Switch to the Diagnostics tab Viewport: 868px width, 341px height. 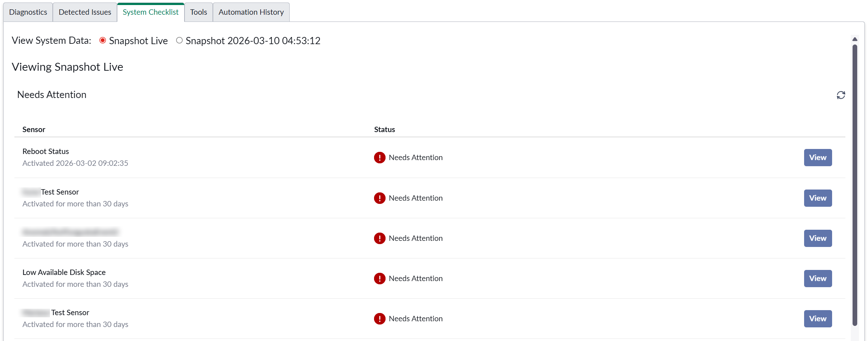[x=28, y=12]
